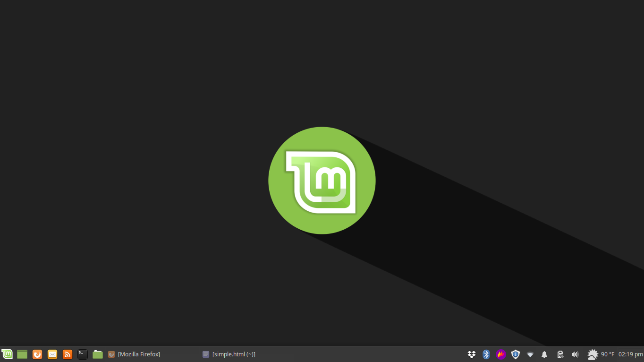Launch Firefox from the panel launcher
The width and height of the screenshot is (644, 362).
(x=37, y=354)
